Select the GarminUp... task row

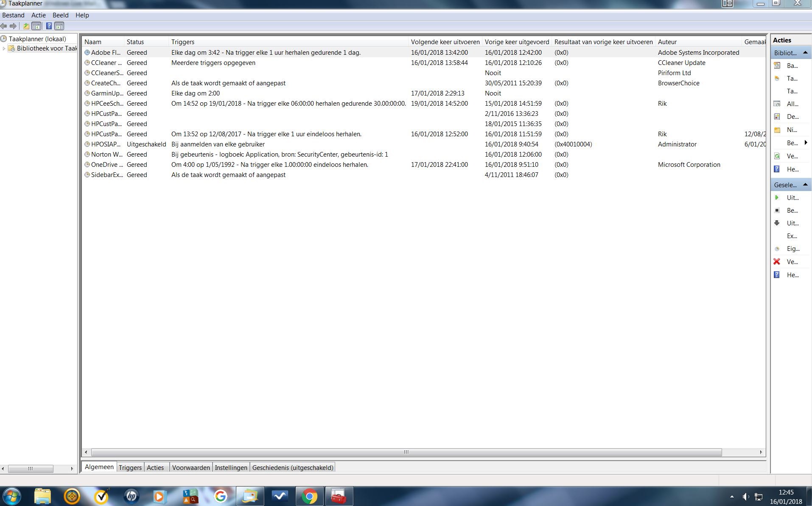point(423,93)
